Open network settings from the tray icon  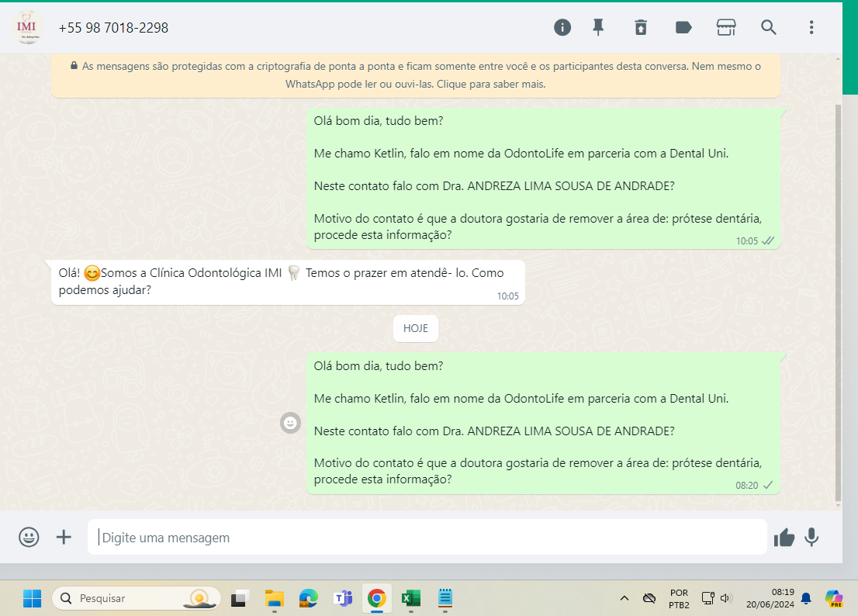tap(708, 598)
